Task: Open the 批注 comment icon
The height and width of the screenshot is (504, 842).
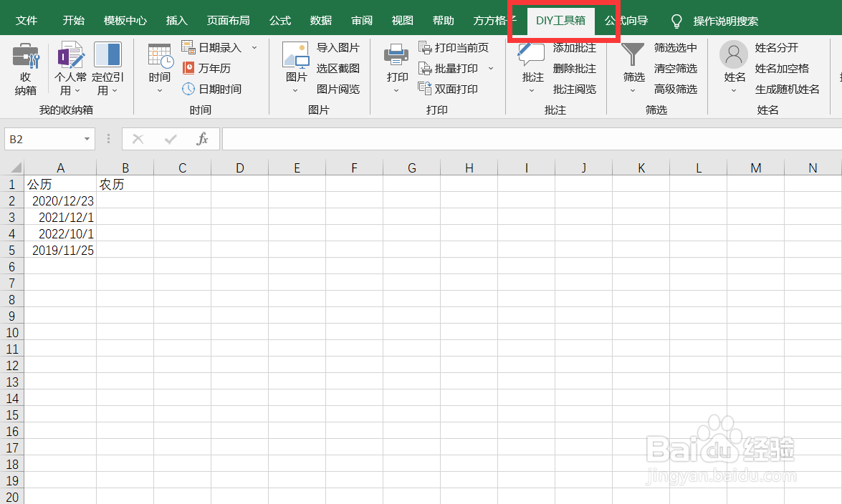Action: click(531, 55)
